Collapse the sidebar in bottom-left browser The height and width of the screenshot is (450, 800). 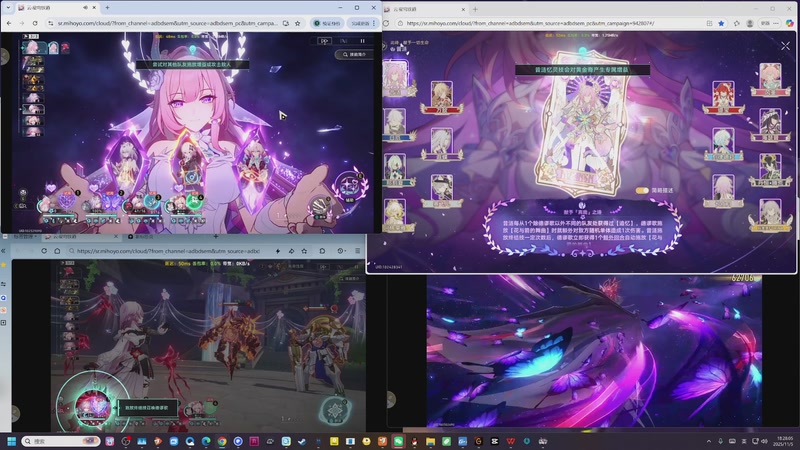tap(4, 251)
